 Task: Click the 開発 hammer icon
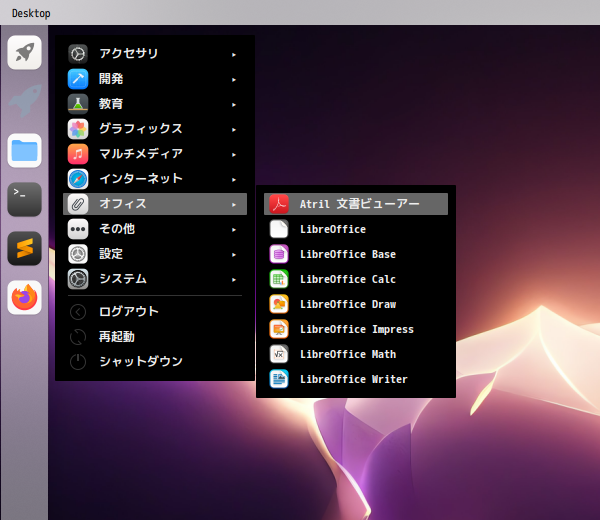click(x=78, y=79)
